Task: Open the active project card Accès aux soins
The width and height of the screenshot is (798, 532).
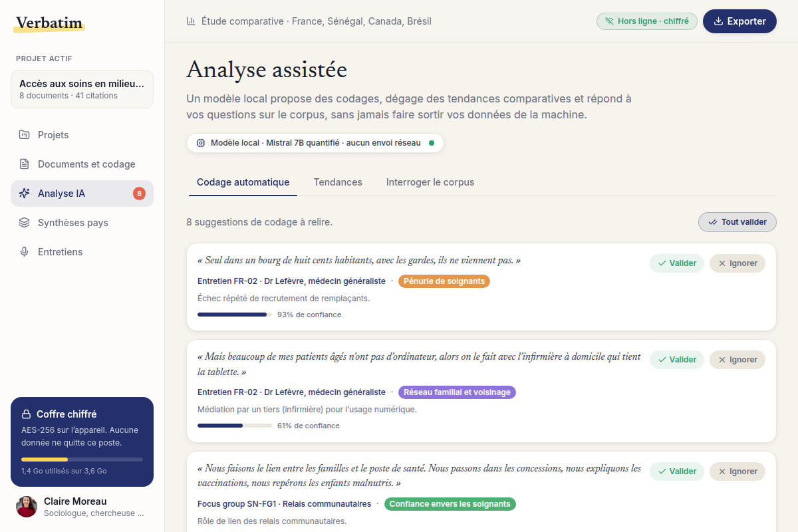Action: point(82,89)
